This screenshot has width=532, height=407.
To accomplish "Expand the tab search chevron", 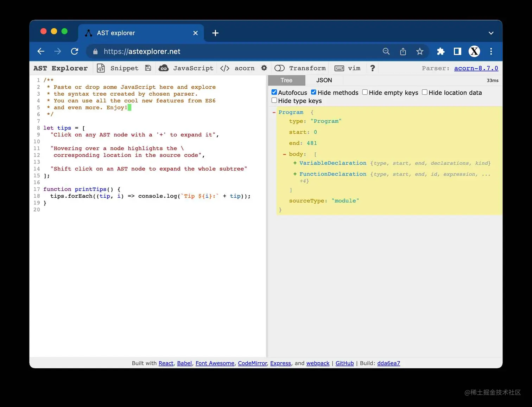I will pos(491,33).
